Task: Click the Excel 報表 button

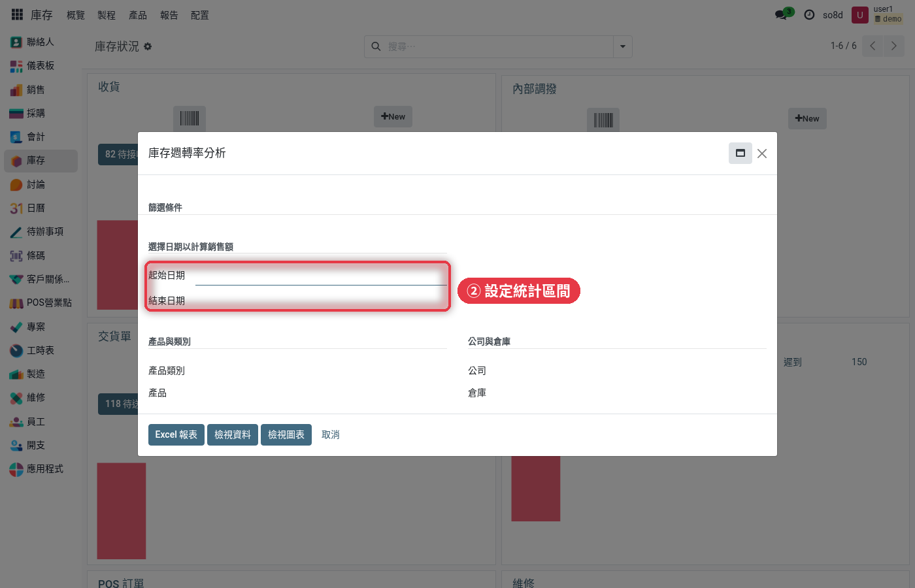Action: point(176,435)
